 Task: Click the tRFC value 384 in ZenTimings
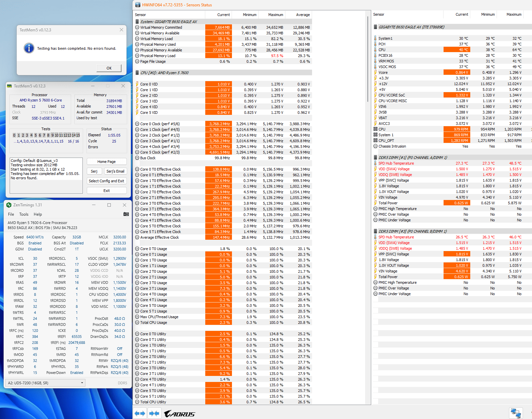(35, 337)
